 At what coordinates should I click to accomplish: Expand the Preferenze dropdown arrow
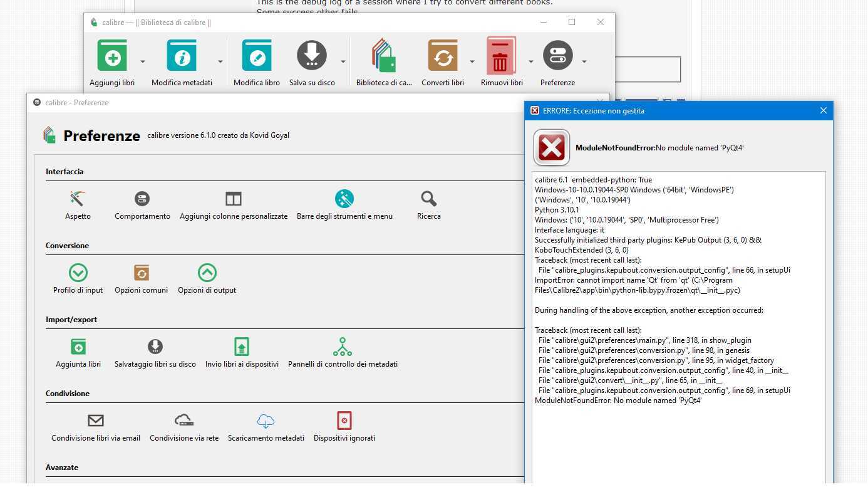click(584, 61)
